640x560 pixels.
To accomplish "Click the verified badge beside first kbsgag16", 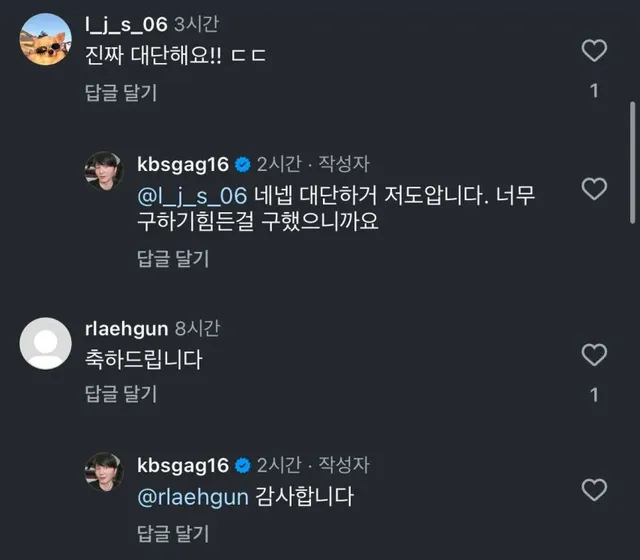I will [x=243, y=165].
